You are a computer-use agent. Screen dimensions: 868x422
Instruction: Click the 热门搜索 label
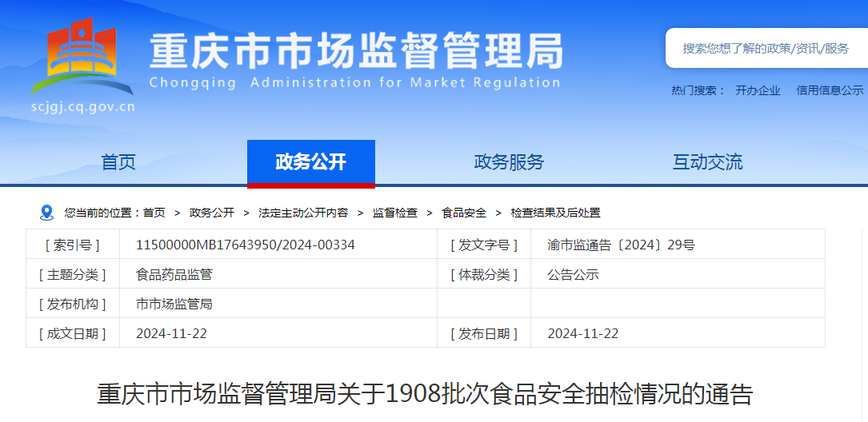[698, 90]
